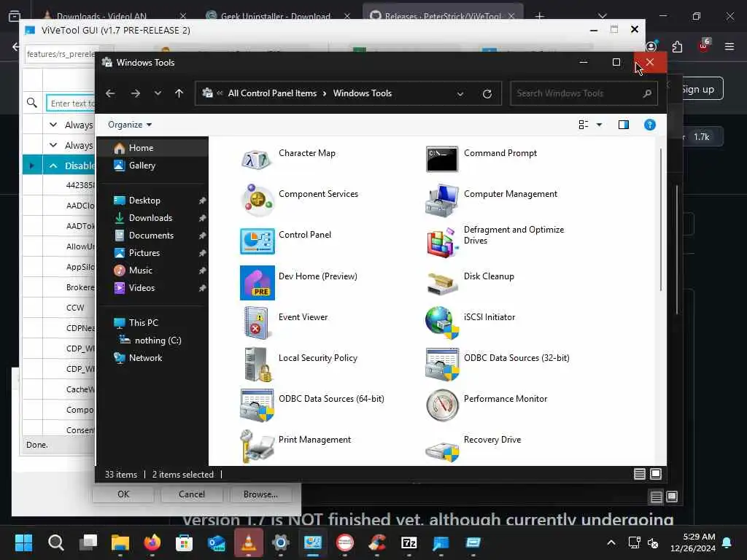Screen dimensions: 747x560
Task: Expand address bar history dropdown
Action: point(460,94)
